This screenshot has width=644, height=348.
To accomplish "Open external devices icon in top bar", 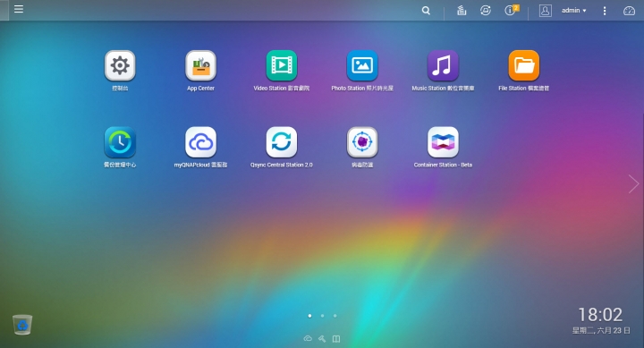I will (x=486, y=10).
